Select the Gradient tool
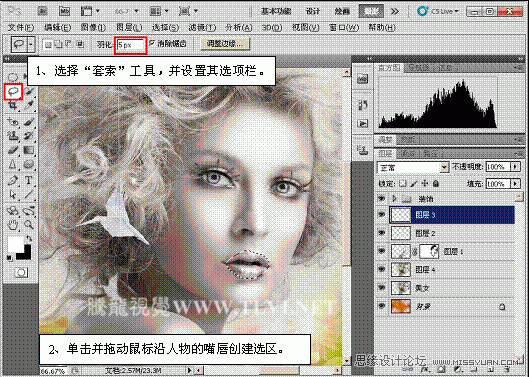529x377 pixels. (30, 150)
